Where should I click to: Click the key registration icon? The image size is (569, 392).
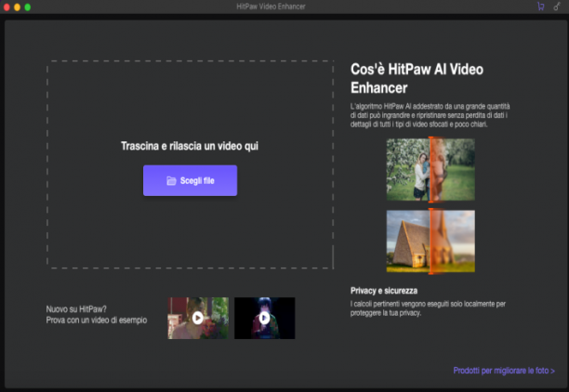557,7
